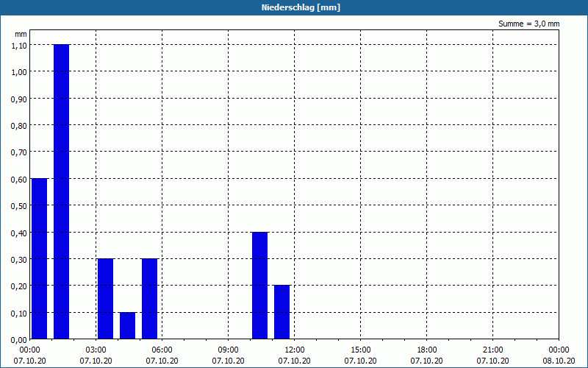Select the 0,70 y-axis value
This screenshot has height=368, width=588.
19,152
